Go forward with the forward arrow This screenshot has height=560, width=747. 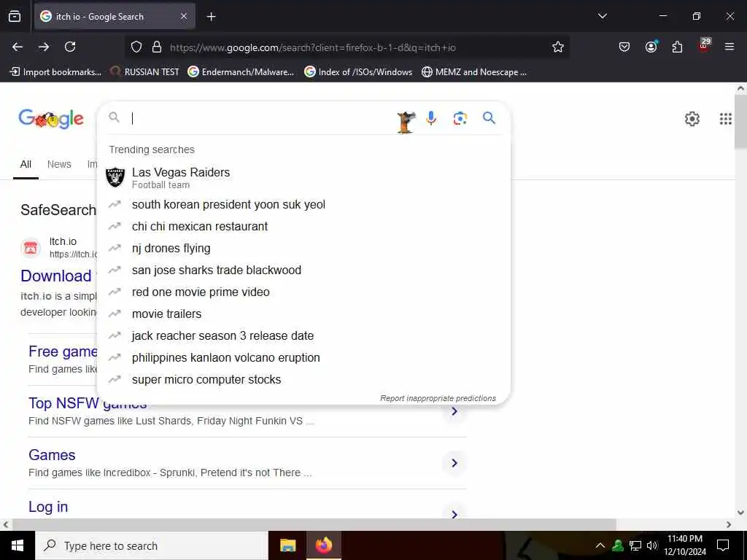tap(44, 47)
